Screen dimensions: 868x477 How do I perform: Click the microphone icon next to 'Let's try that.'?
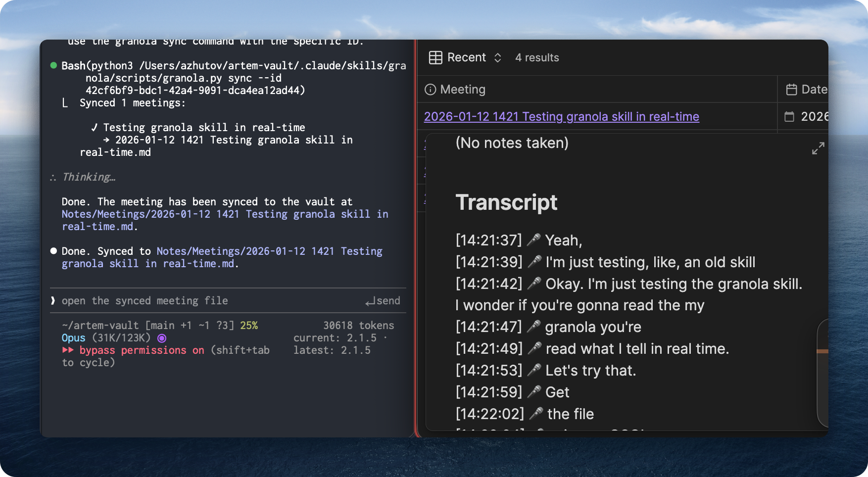533,370
